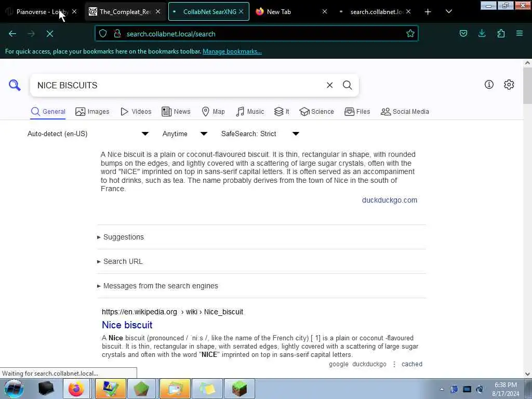Select the Videos category

[136, 112]
